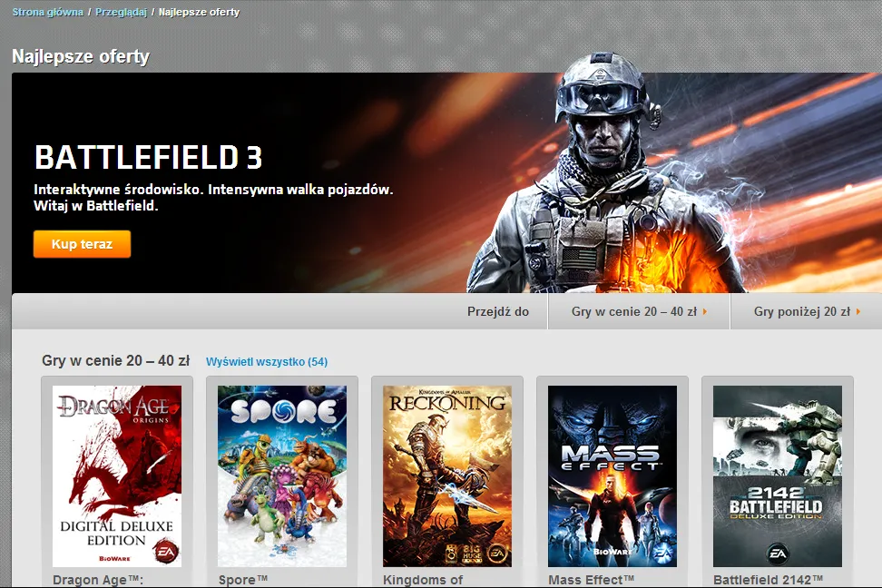Click the Battlefield 2142™ title text
This screenshot has width=882, height=588.
(x=769, y=580)
